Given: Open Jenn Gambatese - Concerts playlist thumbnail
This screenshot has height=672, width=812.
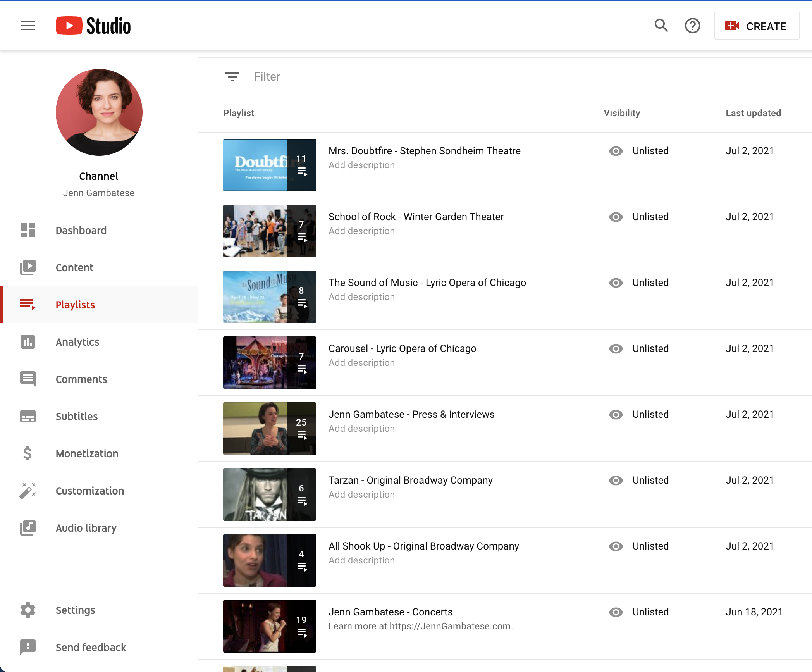Looking at the screenshot, I should pos(270,626).
